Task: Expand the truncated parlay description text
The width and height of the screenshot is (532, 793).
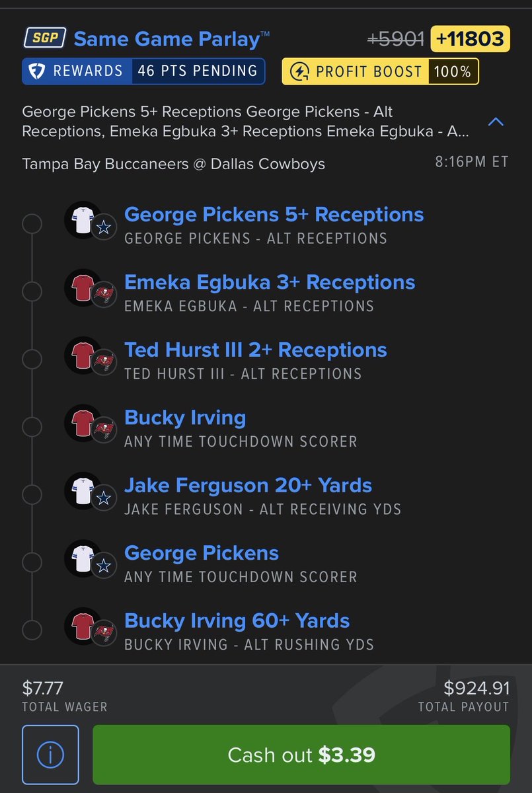Action: (x=246, y=122)
